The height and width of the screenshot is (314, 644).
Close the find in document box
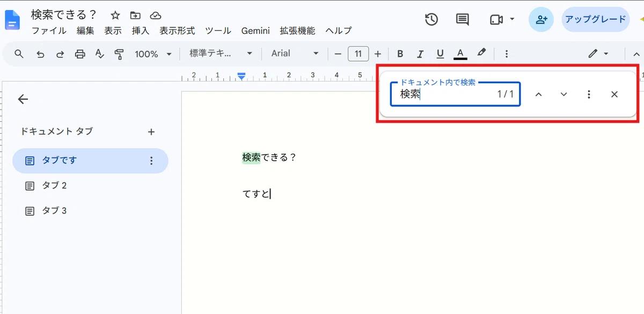coord(614,94)
